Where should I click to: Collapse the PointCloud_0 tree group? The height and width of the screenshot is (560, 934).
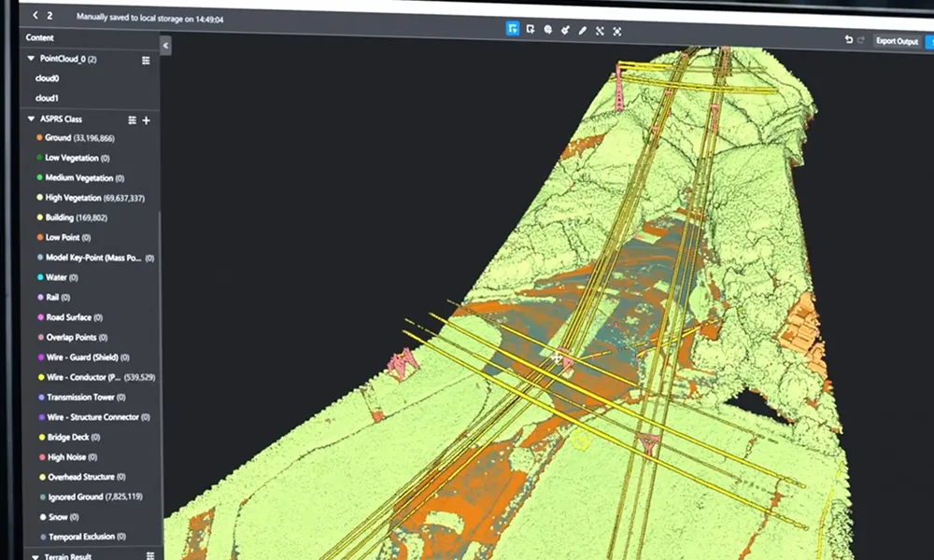pos(31,58)
